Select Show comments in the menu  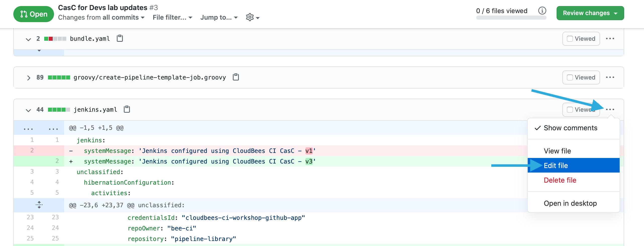click(570, 128)
